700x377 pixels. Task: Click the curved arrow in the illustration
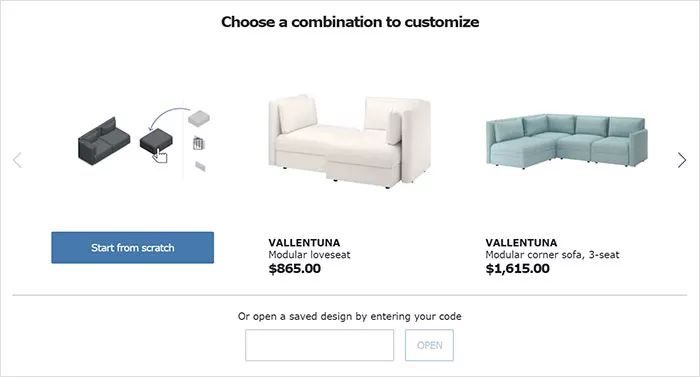coord(169,118)
